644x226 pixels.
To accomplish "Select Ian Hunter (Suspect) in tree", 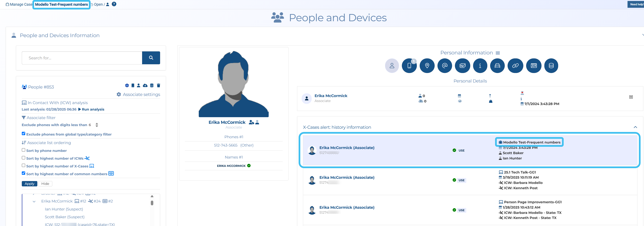I will click(64, 209).
